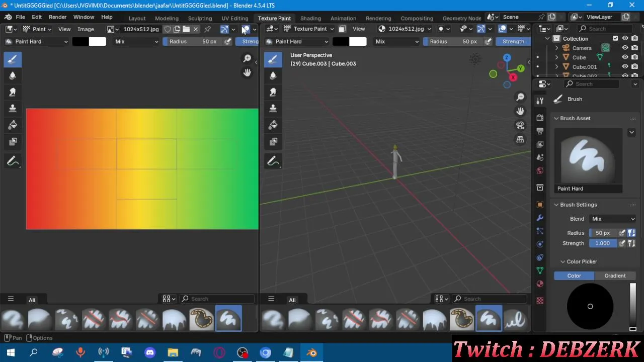Open Blend Mix dropdown in Brush Settings
The image size is (644, 362).
[613, 219]
